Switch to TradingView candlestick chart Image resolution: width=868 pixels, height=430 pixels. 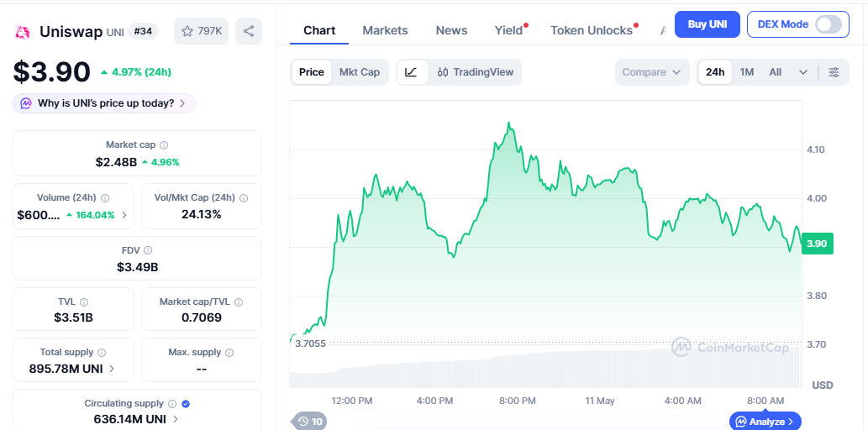click(x=476, y=72)
